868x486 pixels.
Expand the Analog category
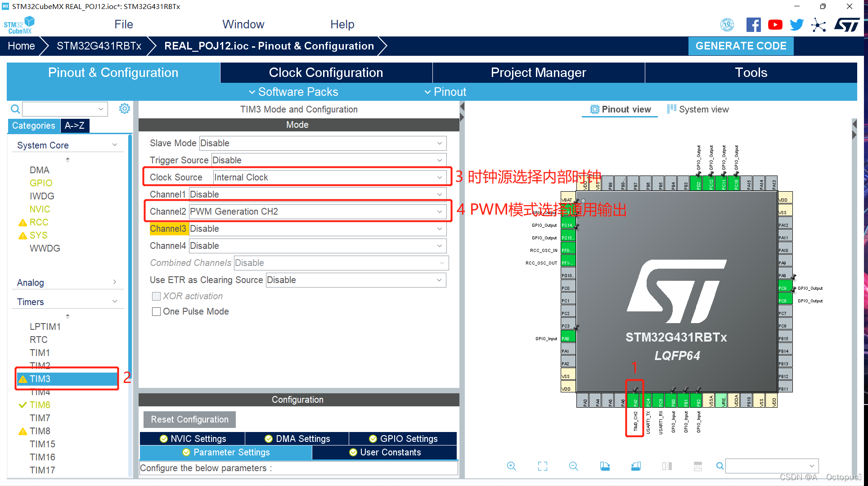pos(115,282)
